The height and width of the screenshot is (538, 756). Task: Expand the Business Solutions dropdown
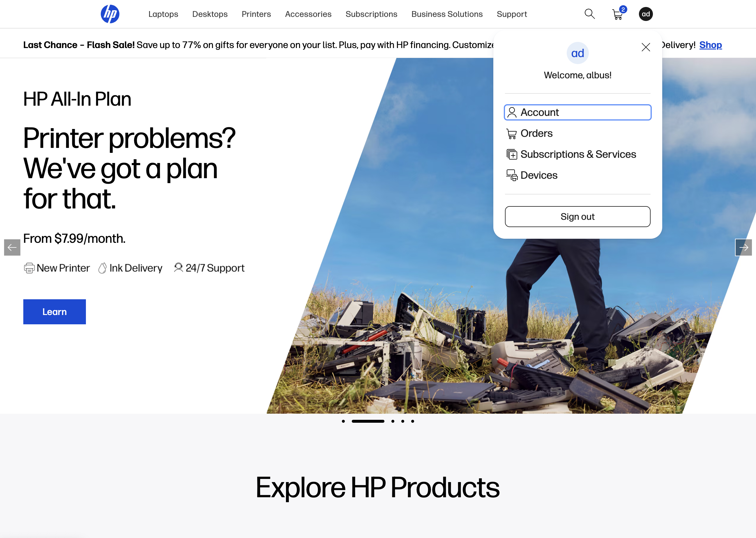coord(447,14)
